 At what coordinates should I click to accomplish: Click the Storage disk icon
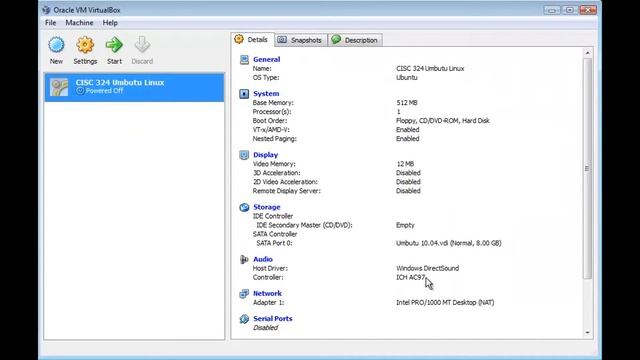tap(244, 207)
